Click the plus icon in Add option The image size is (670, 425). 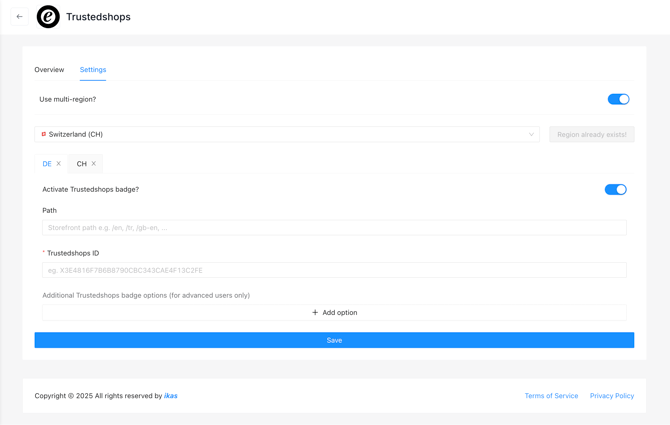point(315,313)
